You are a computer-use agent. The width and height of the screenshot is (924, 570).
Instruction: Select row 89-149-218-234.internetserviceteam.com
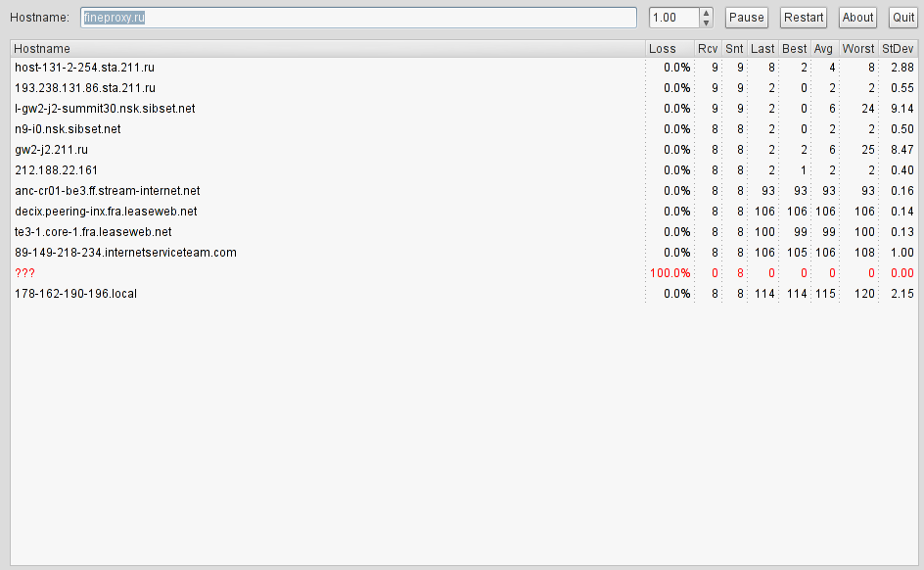464,253
